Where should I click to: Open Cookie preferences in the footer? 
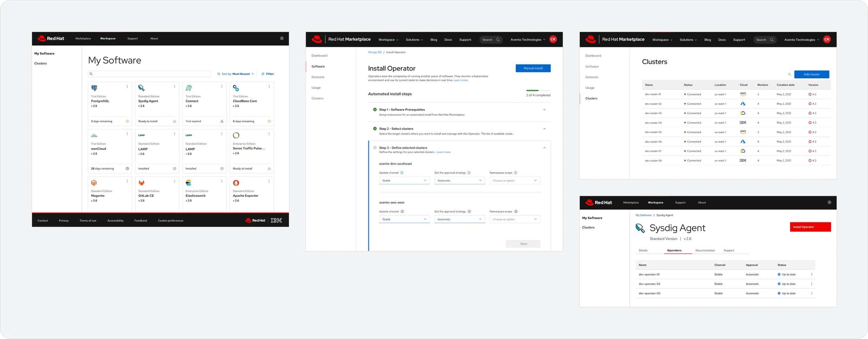tap(171, 221)
